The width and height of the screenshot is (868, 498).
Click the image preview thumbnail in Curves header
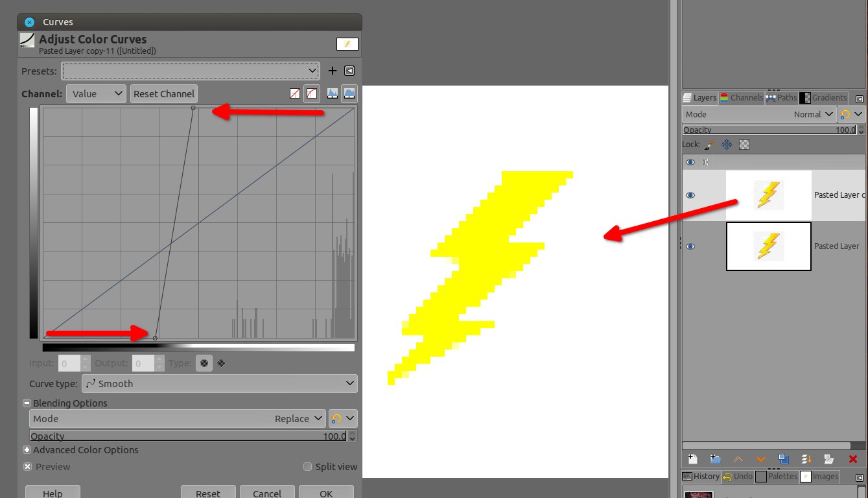tap(347, 44)
